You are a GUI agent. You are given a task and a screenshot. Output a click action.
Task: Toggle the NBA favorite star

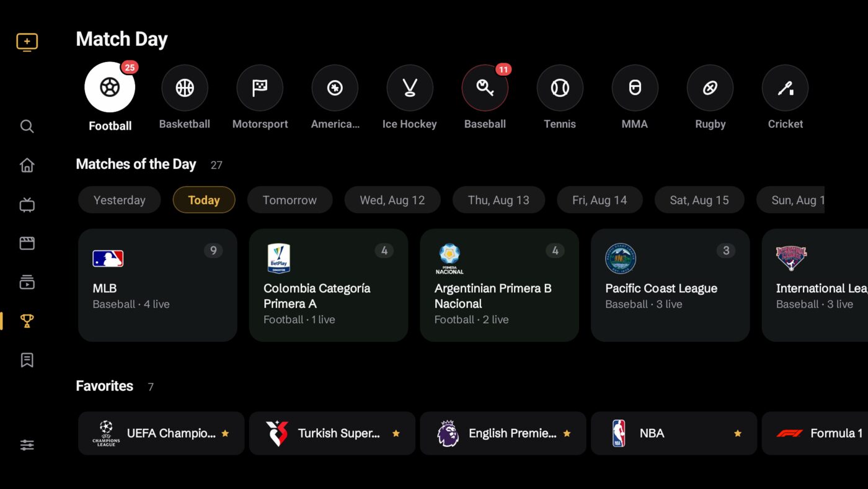[x=738, y=433]
